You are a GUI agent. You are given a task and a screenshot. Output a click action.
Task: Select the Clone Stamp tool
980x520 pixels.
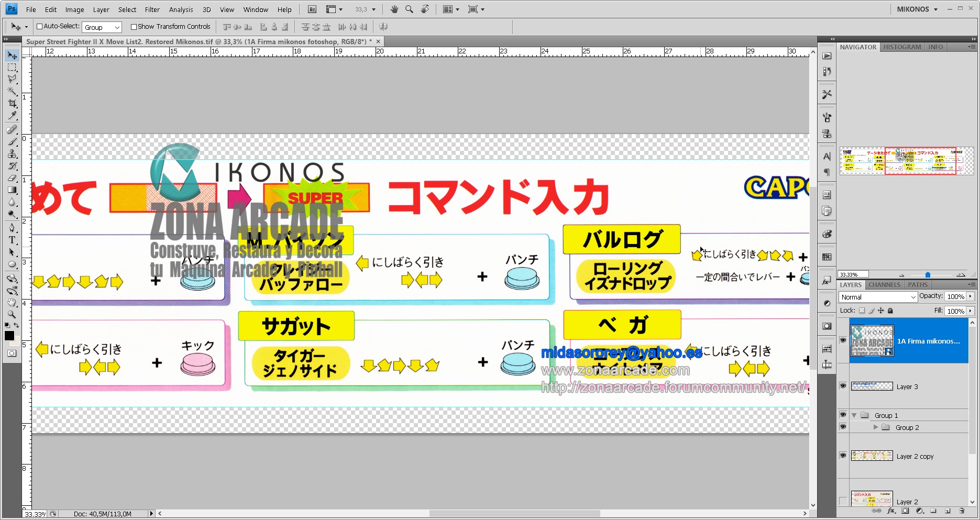tap(12, 154)
